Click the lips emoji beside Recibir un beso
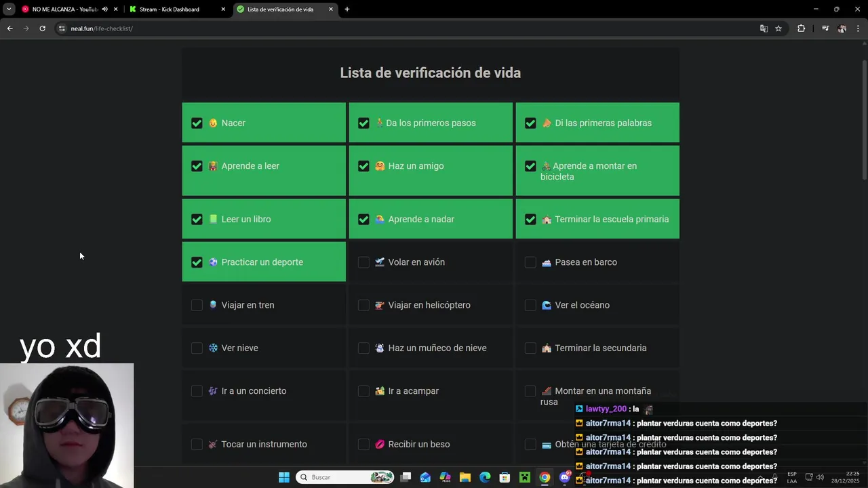 (380, 444)
